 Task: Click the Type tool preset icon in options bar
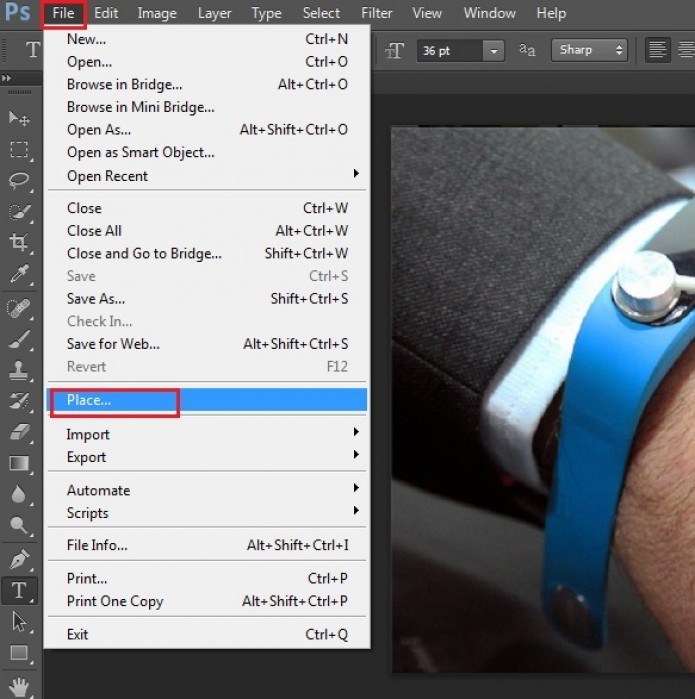pyautogui.click(x=33, y=50)
